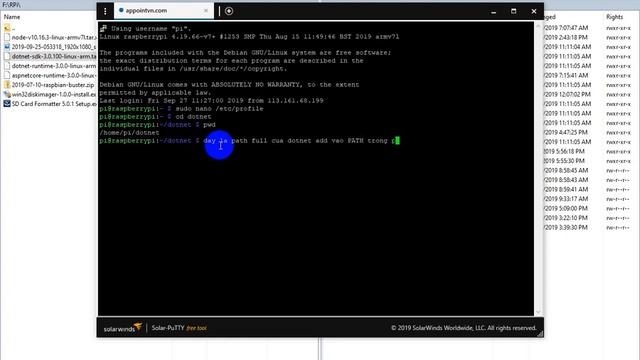Maximize the Solar-PuTTY window

[513, 11]
